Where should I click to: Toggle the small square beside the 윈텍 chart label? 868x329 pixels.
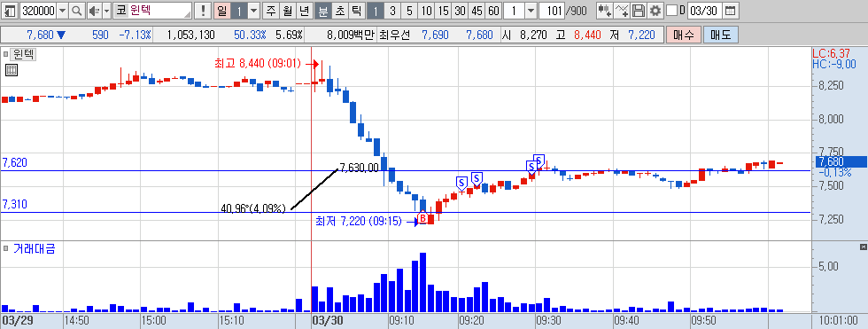(5, 54)
